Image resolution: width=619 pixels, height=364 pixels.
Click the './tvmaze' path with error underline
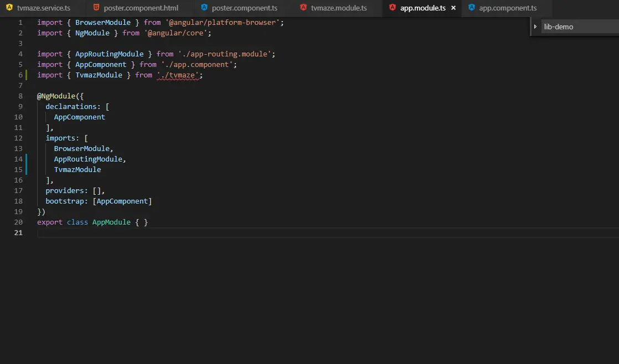(178, 75)
